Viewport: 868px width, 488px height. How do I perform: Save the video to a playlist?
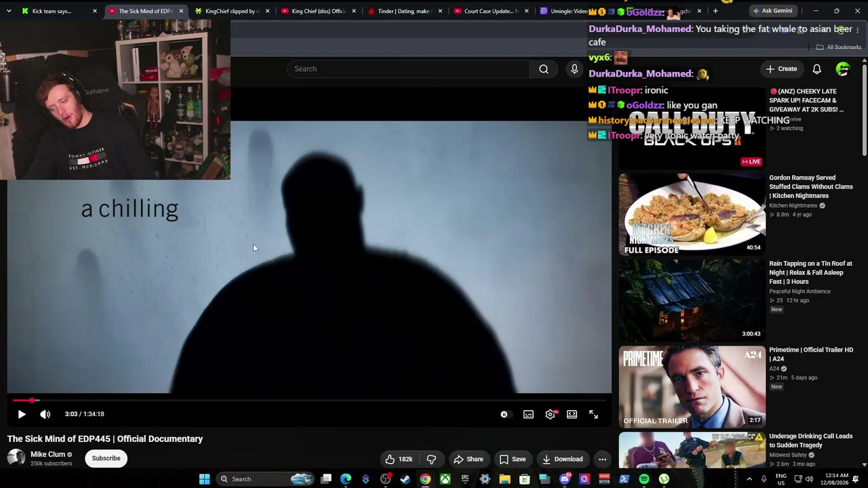point(513,459)
